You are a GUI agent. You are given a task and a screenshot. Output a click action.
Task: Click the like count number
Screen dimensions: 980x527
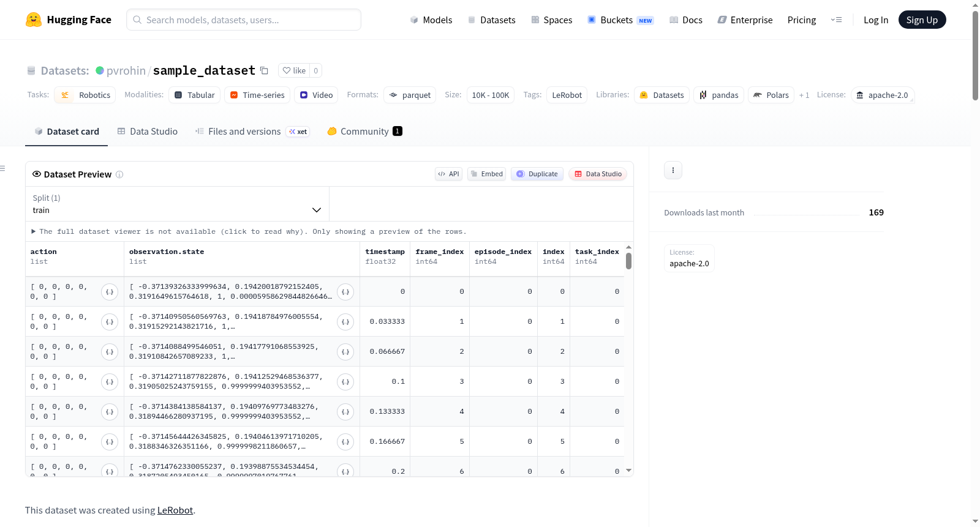pos(315,70)
